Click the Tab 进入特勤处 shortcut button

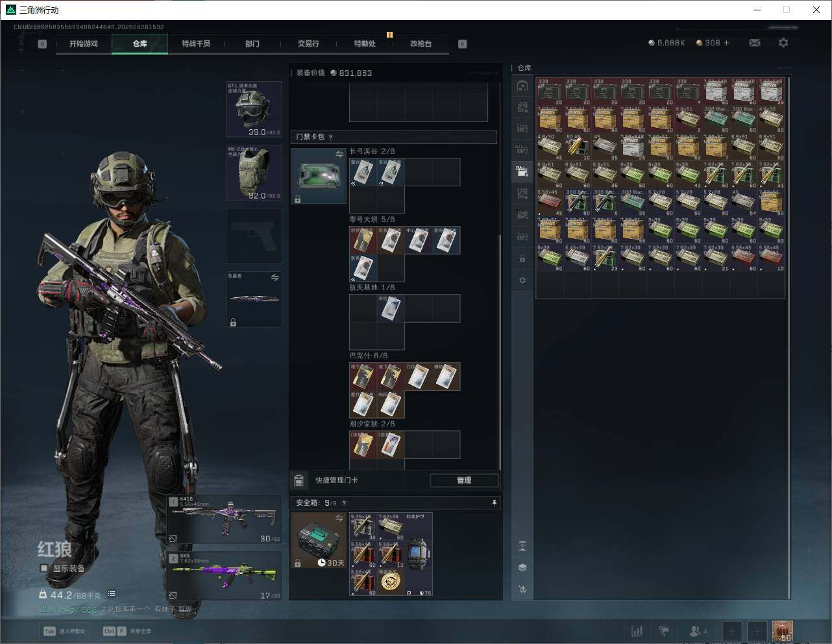pyautogui.click(x=65, y=631)
